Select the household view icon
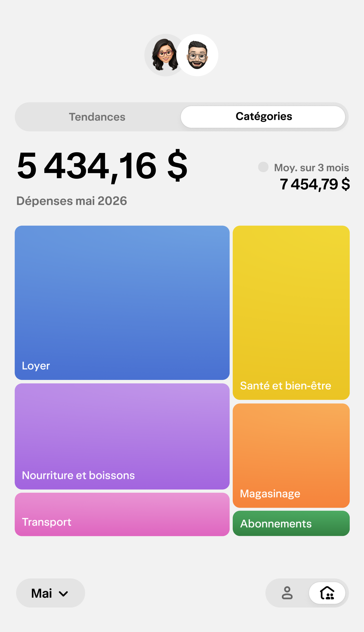Viewport: 364px width, 632px height. pyautogui.click(x=327, y=593)
